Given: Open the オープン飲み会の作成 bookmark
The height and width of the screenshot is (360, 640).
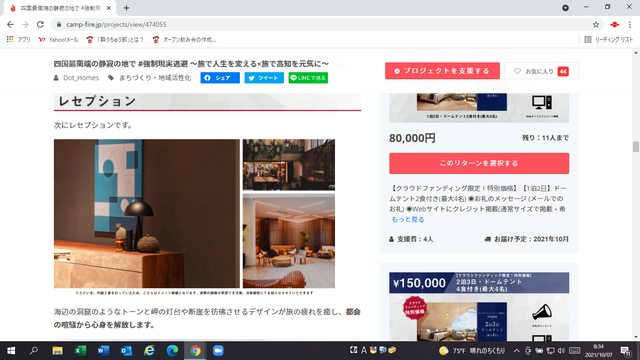Looking at the screenshot, I should (x=184, y=40).
